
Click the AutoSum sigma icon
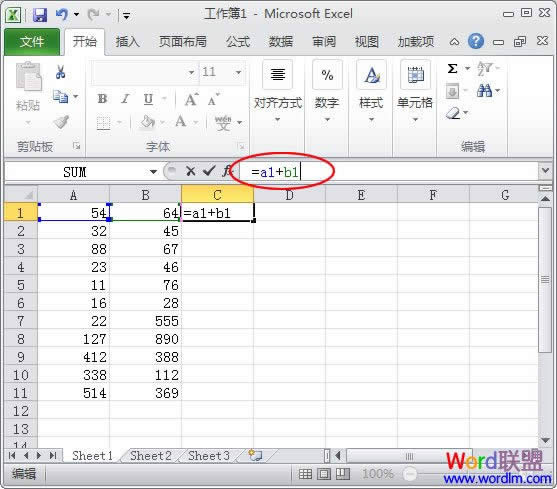click(x=453, y=68)
